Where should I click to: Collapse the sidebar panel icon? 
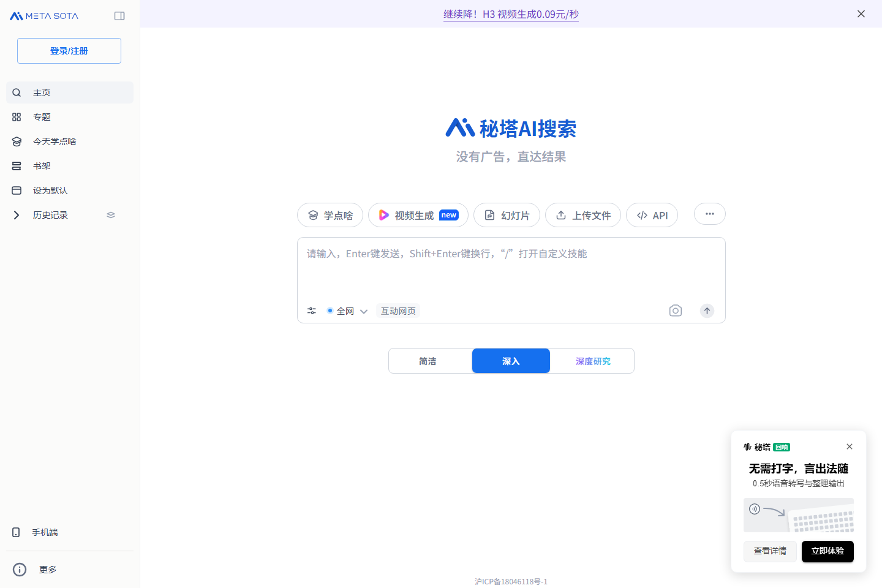119,16
